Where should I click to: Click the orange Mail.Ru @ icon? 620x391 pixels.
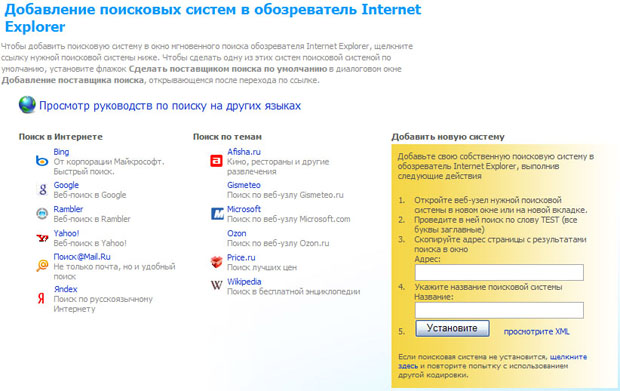pos(42,266)
